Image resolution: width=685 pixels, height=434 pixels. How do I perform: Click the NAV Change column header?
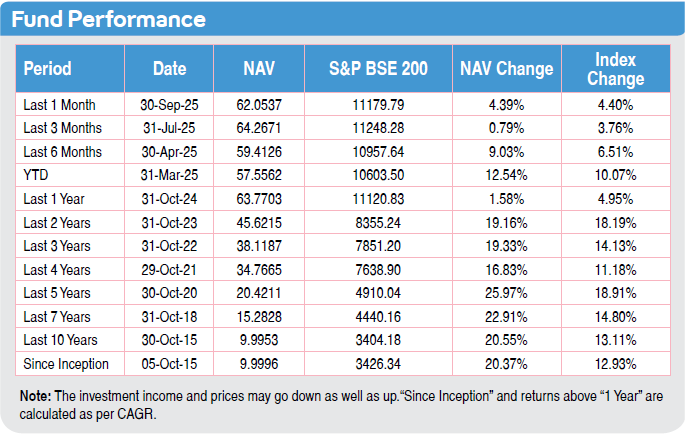tap(506, 69)
